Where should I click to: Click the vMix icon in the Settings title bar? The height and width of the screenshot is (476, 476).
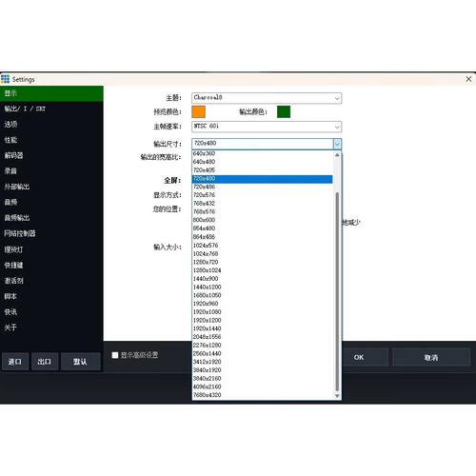(5, 79)
